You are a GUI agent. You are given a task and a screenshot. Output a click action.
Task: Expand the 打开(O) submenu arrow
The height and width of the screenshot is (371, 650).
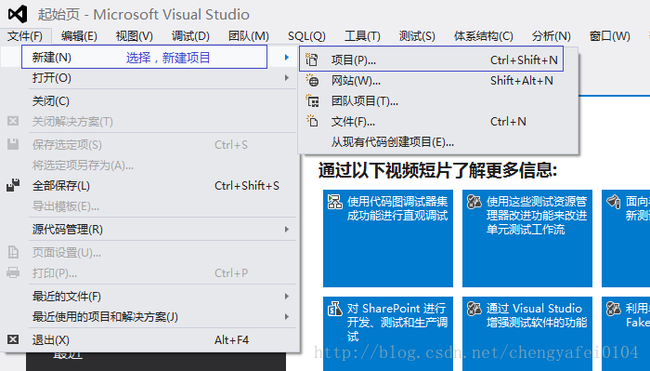286,78
